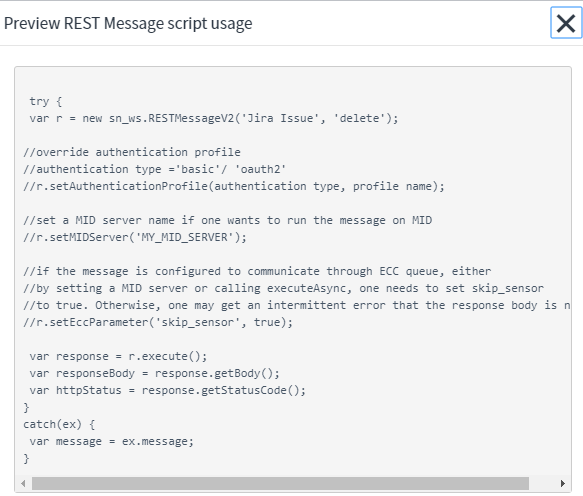Click the 'catch(ex) {' line

coord(59,424)
